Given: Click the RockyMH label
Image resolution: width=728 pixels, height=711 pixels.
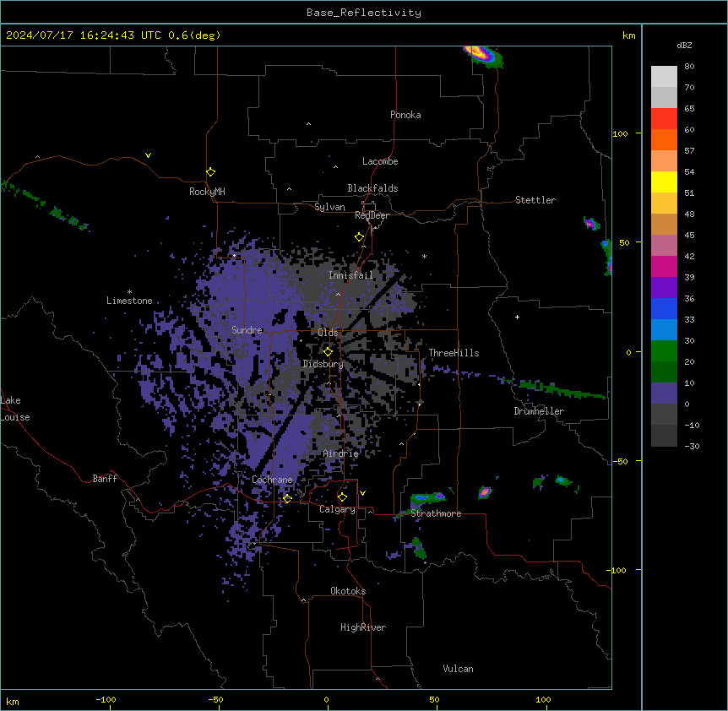Looking at the screenshot, I should (x=207, y=192).
